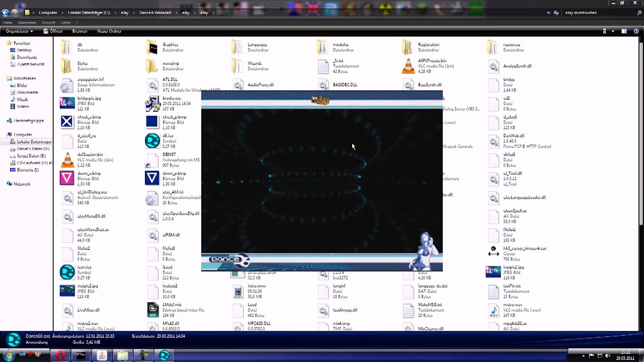The height and width of the screenshot is (362, 644).
Task: Open Desktop in Favoriten
Action: click(24, 50)
